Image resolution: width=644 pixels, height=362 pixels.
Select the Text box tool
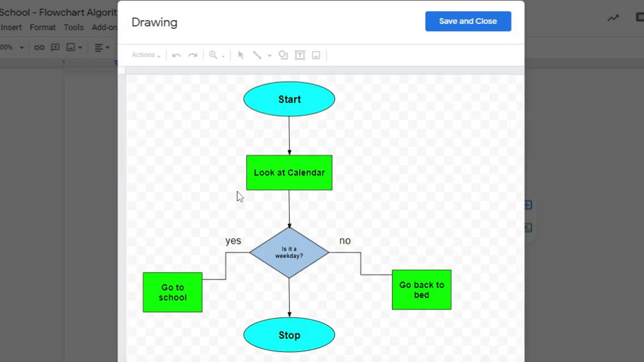(x=300, y=55)
